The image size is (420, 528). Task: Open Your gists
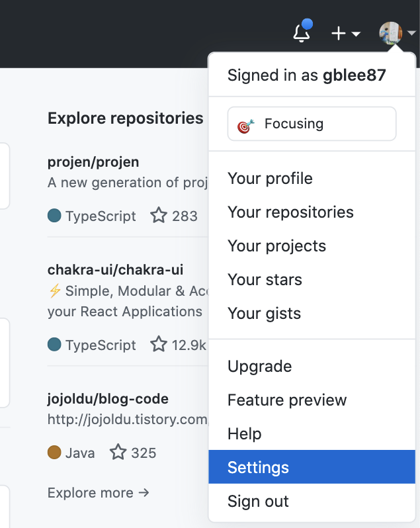coord(264,314)
